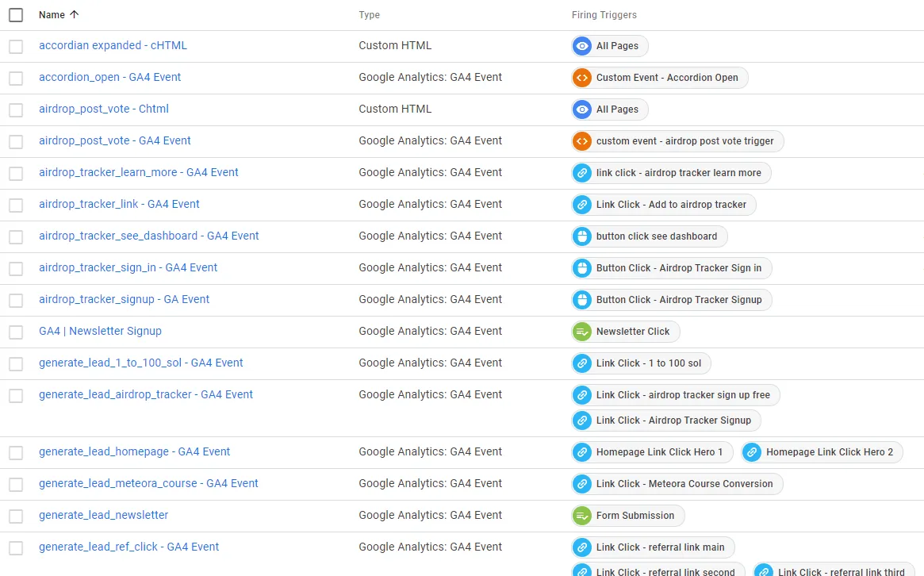Click the orange code icon for Accordion Open trigger
The height and width of the screenshot is (576, 924).
click(x=582, y=78)
